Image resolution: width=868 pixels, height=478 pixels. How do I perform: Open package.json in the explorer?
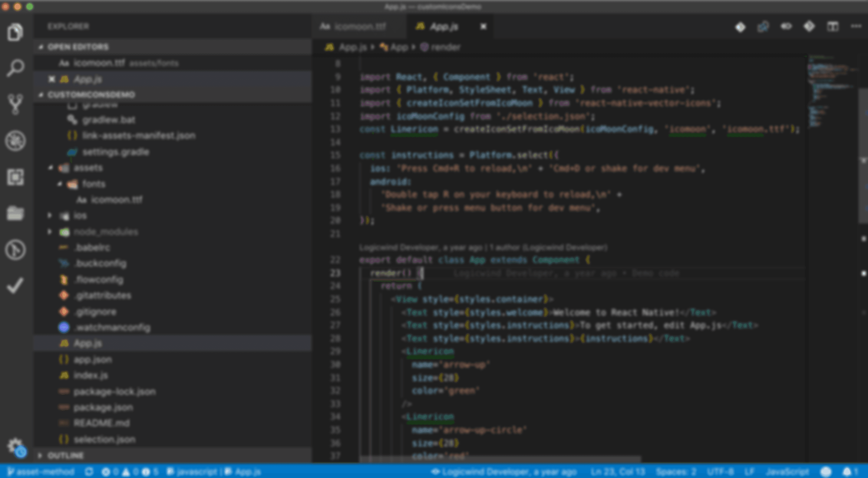[x=103, y=407]
